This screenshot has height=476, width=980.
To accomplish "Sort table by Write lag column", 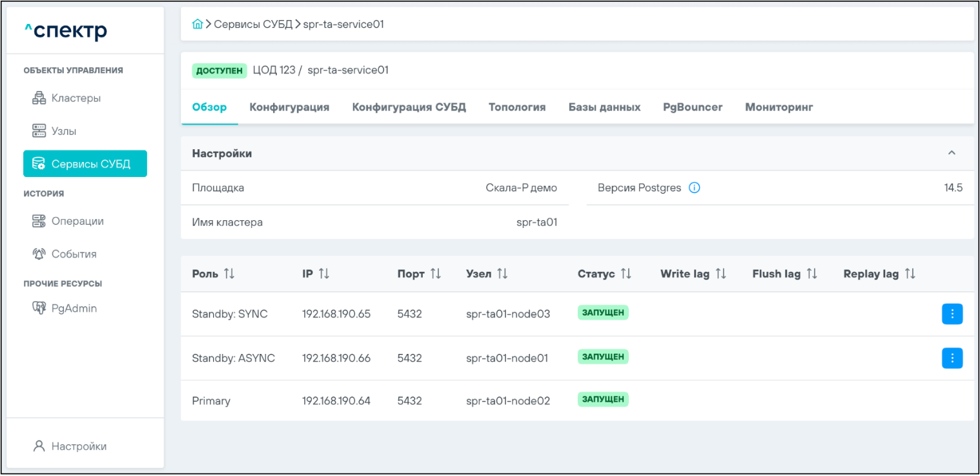I will tap(721, 274).
